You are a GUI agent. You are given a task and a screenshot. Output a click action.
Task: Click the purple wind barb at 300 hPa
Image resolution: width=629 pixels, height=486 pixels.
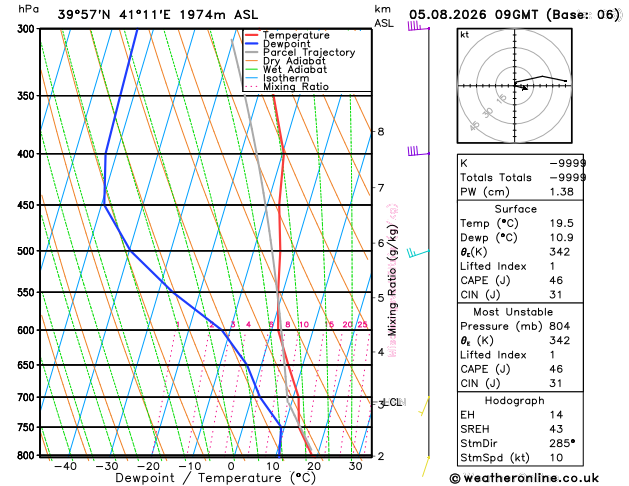point(418,26)
